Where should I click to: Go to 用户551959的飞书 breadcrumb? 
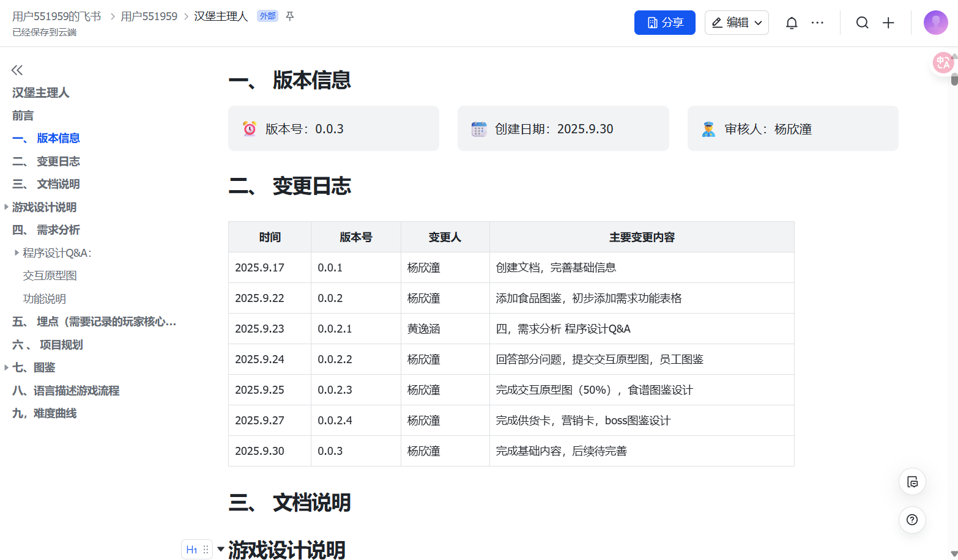(57, 17)
